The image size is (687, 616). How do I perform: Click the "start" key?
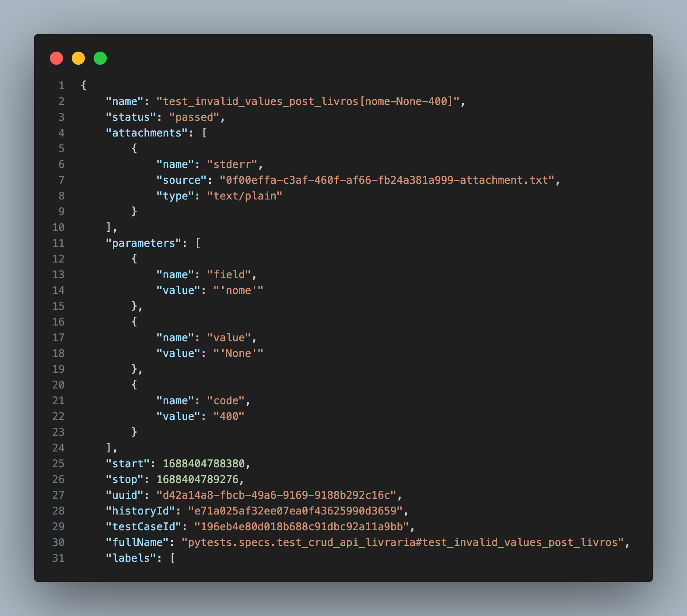pyautogui.click(x=128, y=464)
